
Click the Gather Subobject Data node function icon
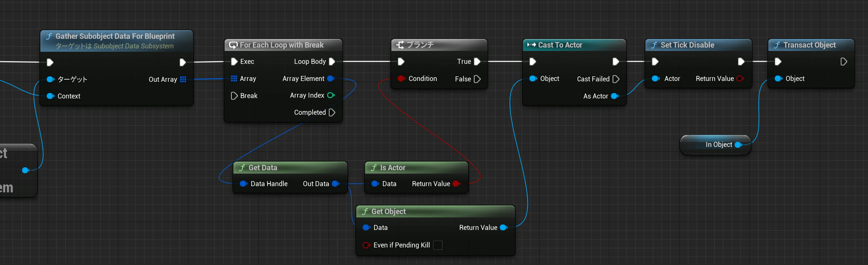49,36
